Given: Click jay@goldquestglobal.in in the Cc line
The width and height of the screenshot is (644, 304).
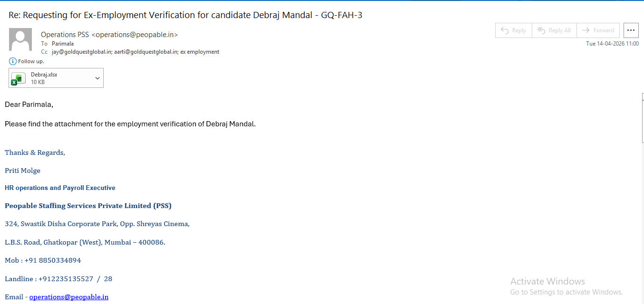Looking at the screenshot, I should pyautogui.click(x=81, y=52).
